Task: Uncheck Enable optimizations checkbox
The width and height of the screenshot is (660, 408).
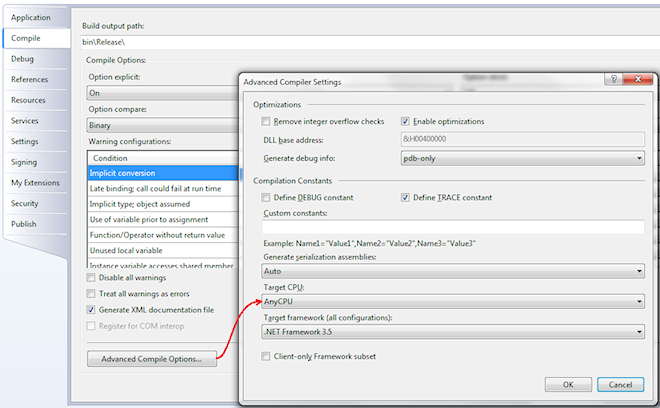Action: coord(407,122)
